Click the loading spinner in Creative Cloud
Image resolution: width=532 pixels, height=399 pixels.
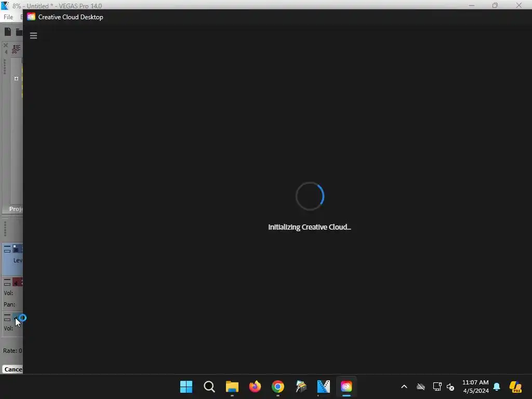click(310, 196)
